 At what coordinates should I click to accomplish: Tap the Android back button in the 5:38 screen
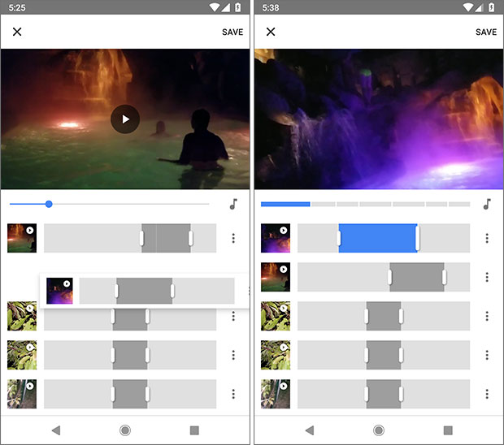310,430
